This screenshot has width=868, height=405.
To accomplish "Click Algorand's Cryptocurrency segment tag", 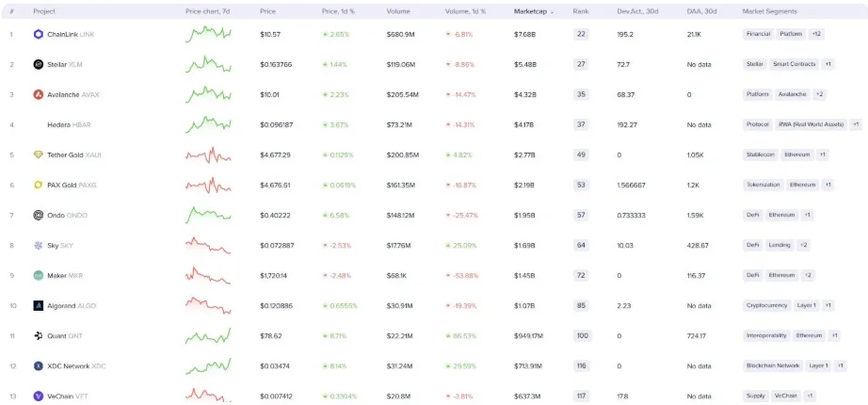I will (x=766, y=306).
